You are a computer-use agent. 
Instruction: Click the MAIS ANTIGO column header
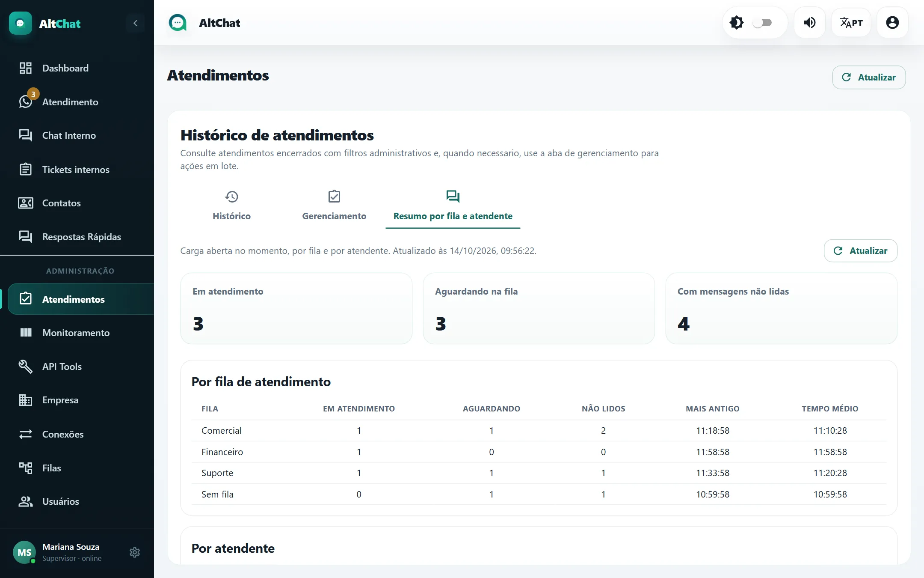[713, 409]
